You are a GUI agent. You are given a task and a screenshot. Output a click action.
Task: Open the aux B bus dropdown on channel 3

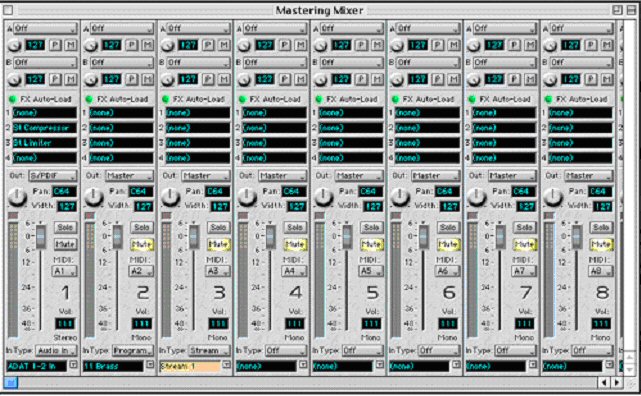point(198,63)
